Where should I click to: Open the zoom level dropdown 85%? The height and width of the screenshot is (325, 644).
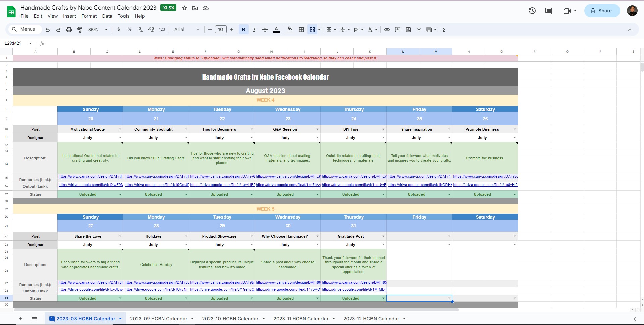(x=98, y=30)
